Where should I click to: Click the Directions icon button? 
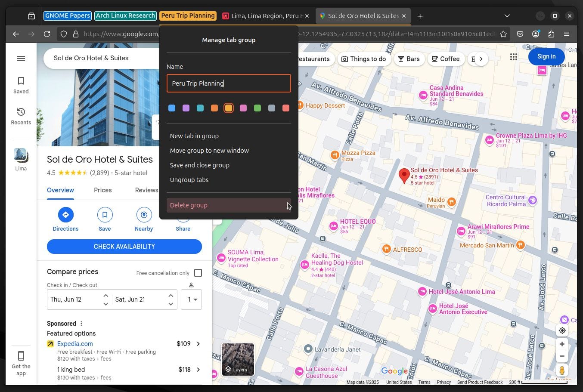pyautogui.click(x=65, y=214)
